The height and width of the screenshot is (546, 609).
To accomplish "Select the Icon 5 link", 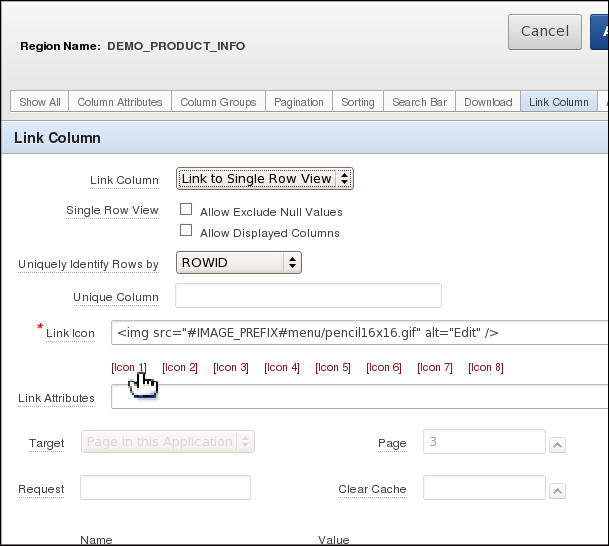I will click(x=333, y=368).
